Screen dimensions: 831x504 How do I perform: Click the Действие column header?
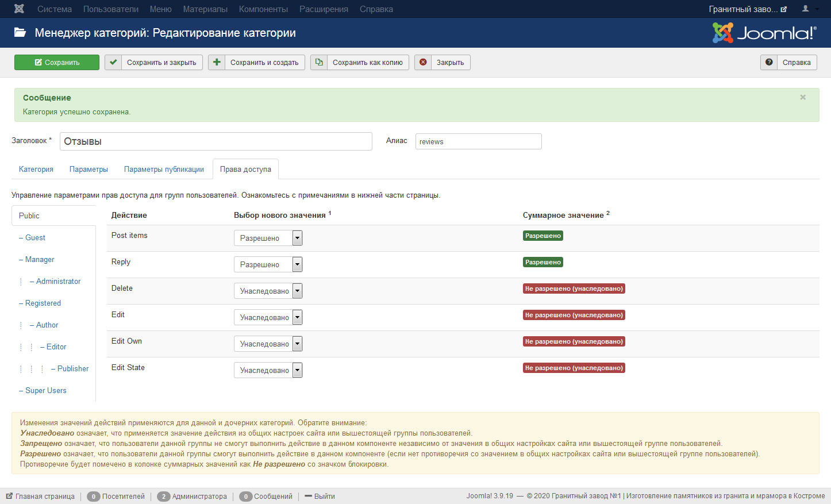pos(129,215)
